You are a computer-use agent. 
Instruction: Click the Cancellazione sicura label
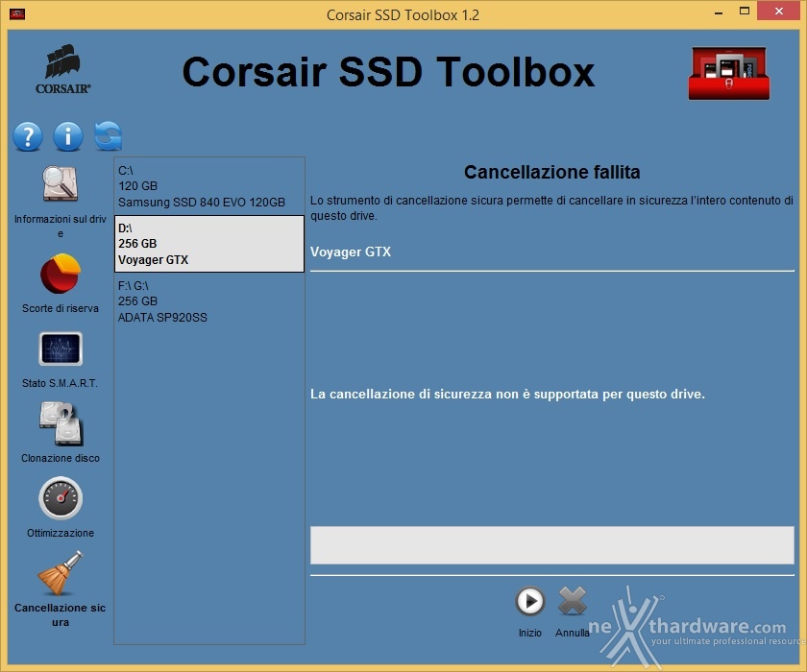[61, 615]
